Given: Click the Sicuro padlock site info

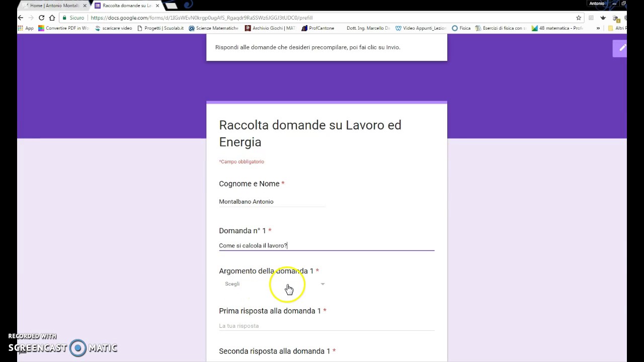Looking at the screenshot, I should (73, 18).
